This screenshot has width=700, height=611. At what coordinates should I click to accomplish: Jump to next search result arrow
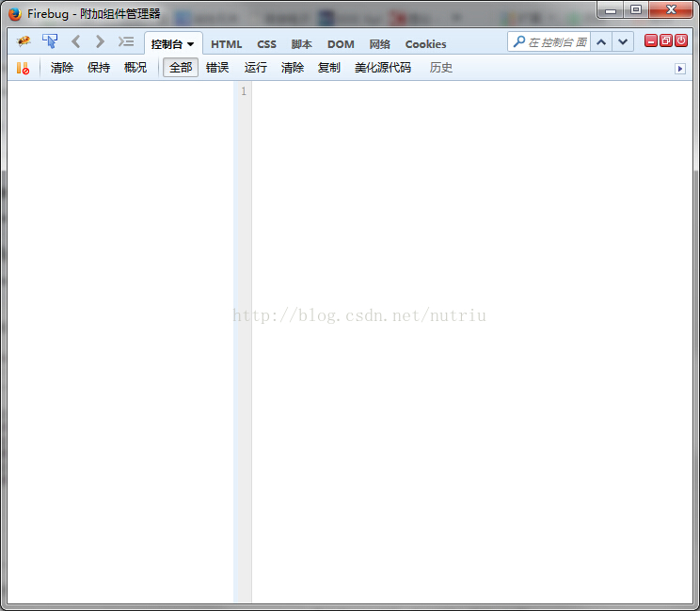coord(623,42)
